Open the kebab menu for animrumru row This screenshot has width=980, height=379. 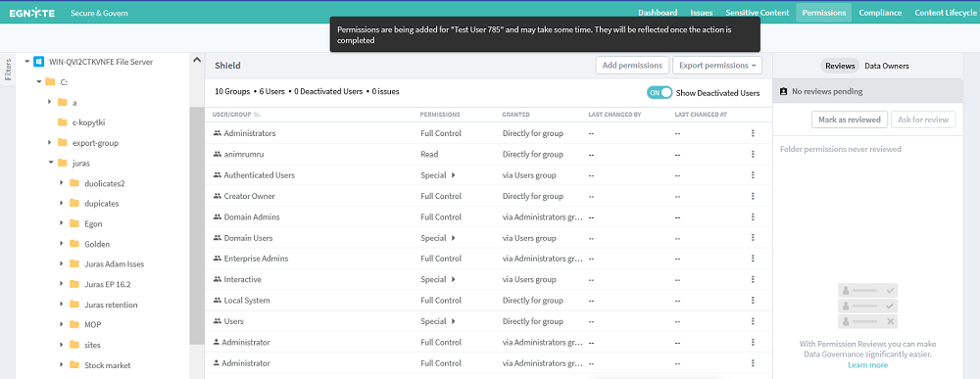coord(753,154)
